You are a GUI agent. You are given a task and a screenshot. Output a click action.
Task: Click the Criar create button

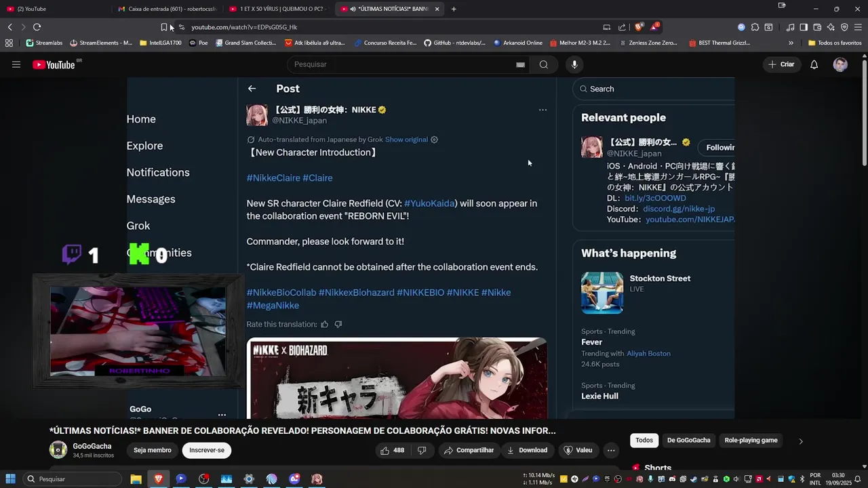tap(781, 64)
